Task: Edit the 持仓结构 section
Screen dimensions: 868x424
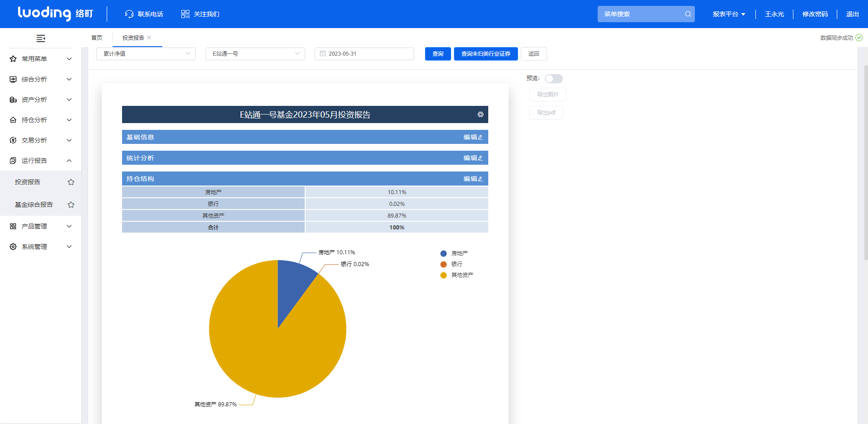Action: point(473,179)
